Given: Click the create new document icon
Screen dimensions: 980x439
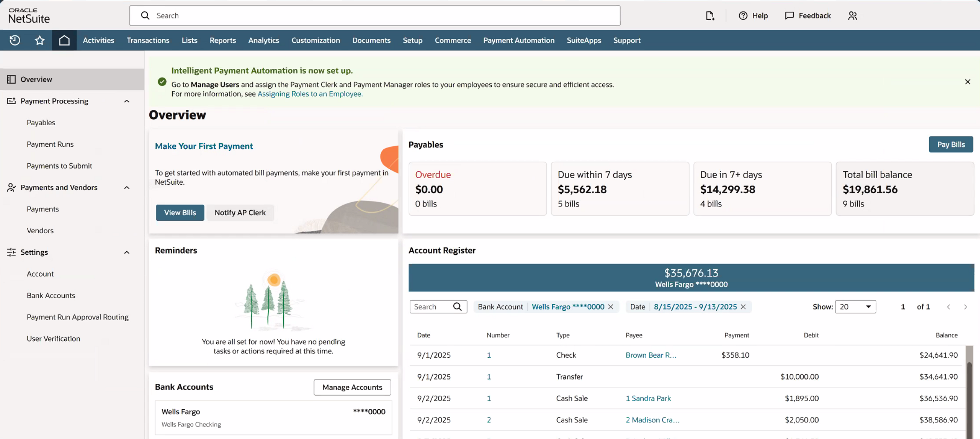Looking at the screenshot, I should click(710, 15).
